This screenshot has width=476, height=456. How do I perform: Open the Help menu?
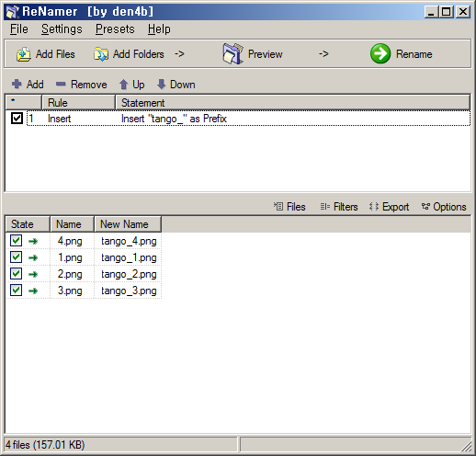[x=159, y=29]
